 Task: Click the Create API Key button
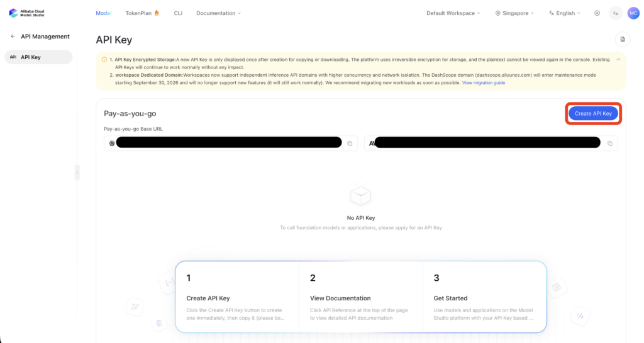pos(593,114)
